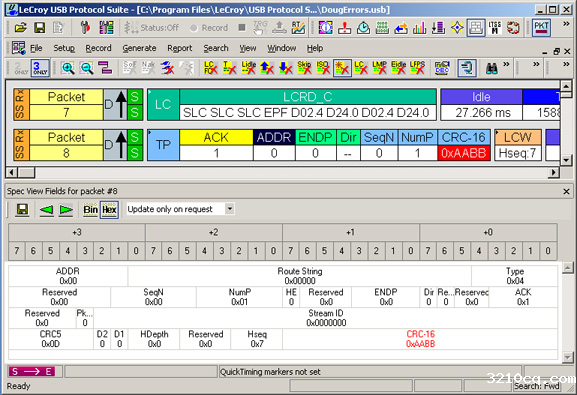577x395 pixels.
Task: Click the Decode (DEC) toolbar icon
Action: tap(442, 68)
